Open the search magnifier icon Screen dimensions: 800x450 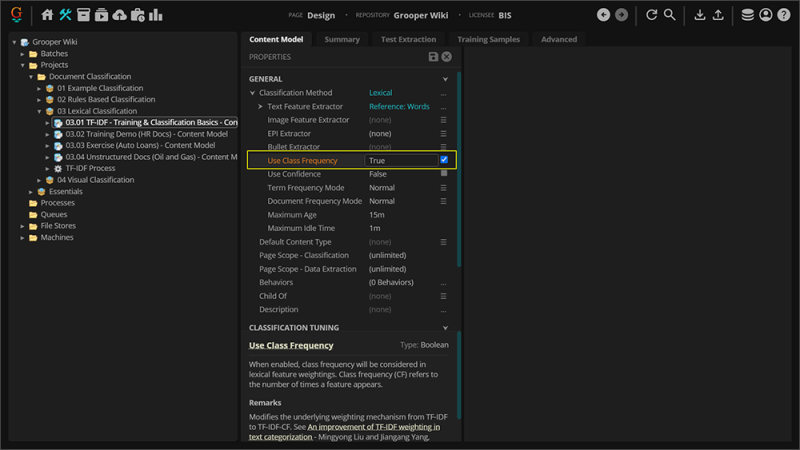(670, 15)
